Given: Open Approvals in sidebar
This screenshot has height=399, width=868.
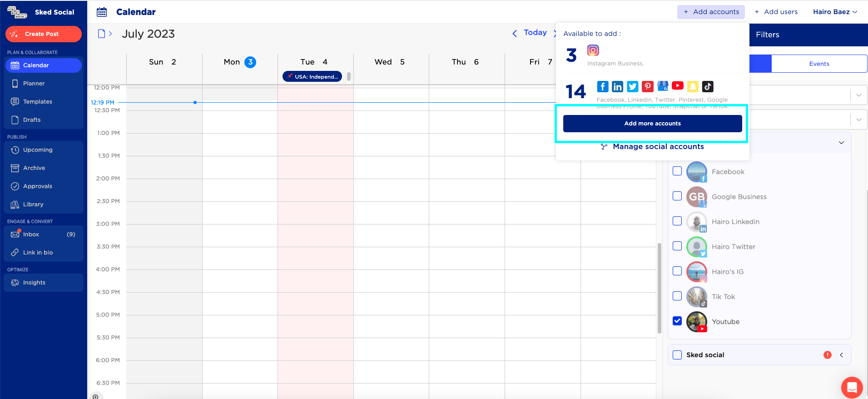Looking at the screenshot, I should 44,186.
